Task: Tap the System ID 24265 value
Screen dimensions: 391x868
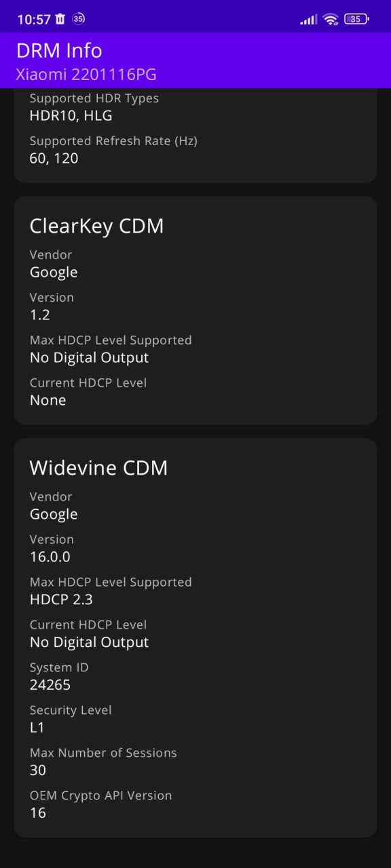Action: pos(50,685)
